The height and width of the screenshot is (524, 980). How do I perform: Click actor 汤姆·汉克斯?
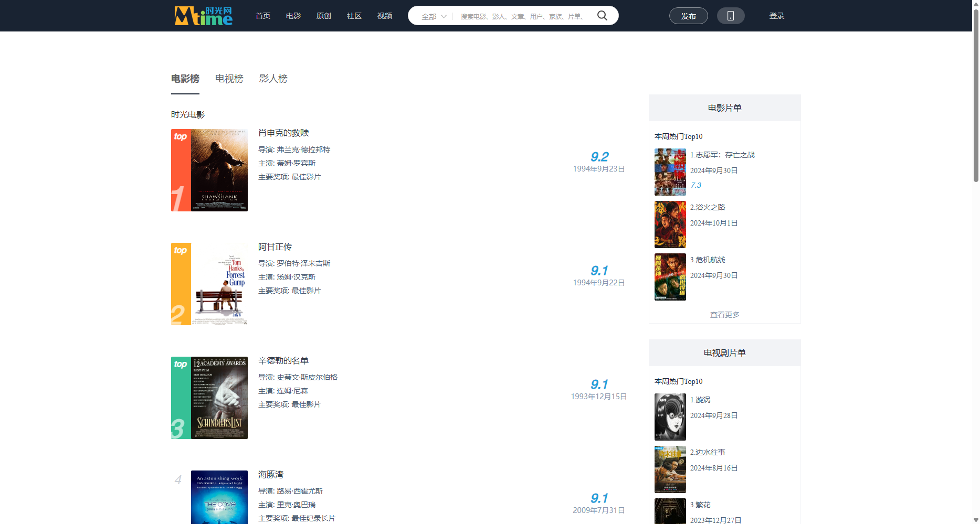point(296,277)
